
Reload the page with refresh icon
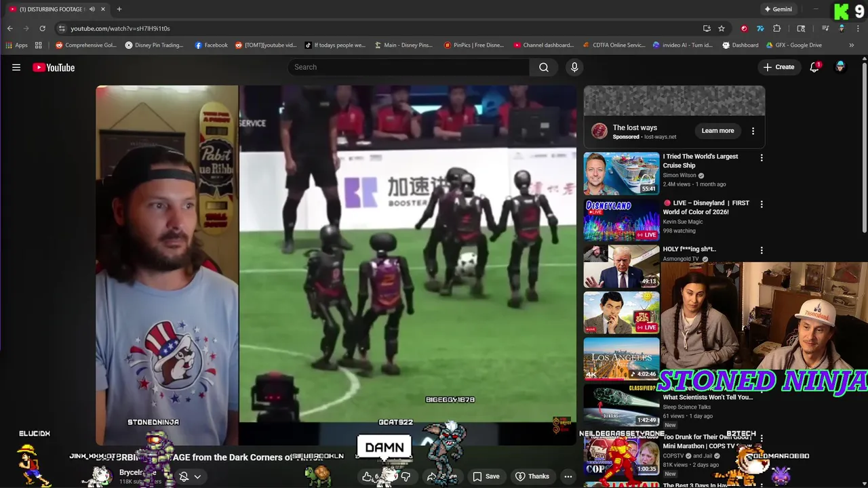click(42, 28)
